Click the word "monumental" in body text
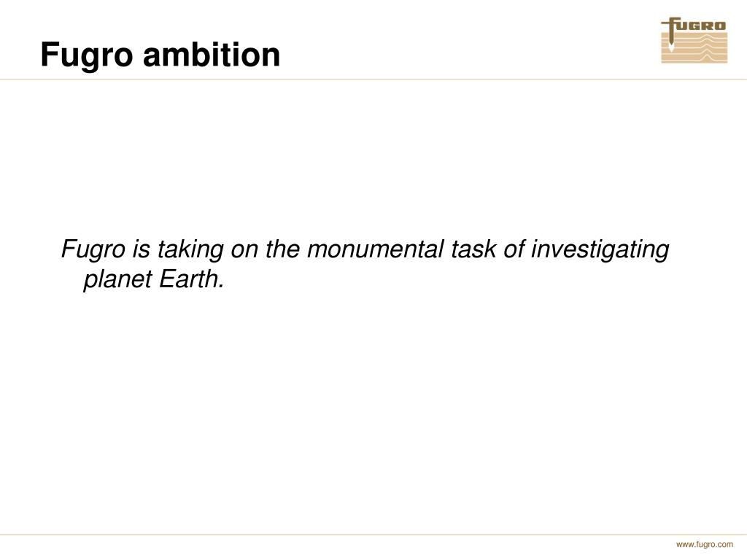The image size is (747, 560). pyautogui.click(x=376, y=249)
